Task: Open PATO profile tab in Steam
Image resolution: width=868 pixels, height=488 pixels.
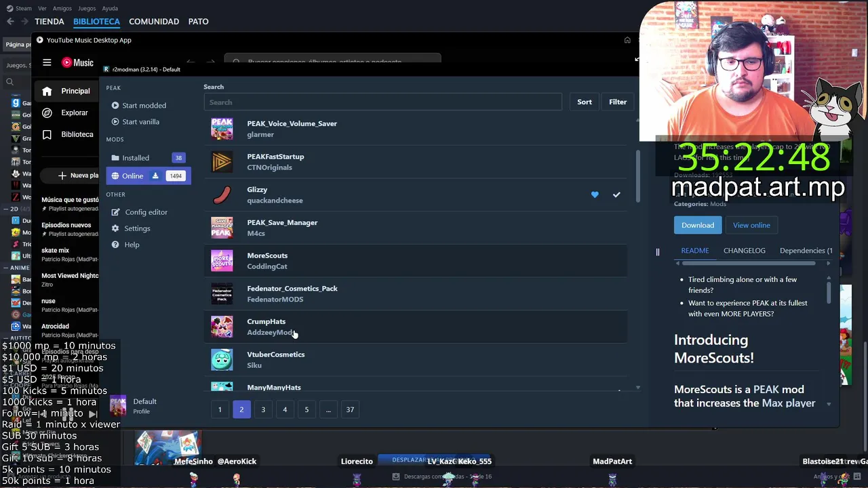Action: (198, 22)
